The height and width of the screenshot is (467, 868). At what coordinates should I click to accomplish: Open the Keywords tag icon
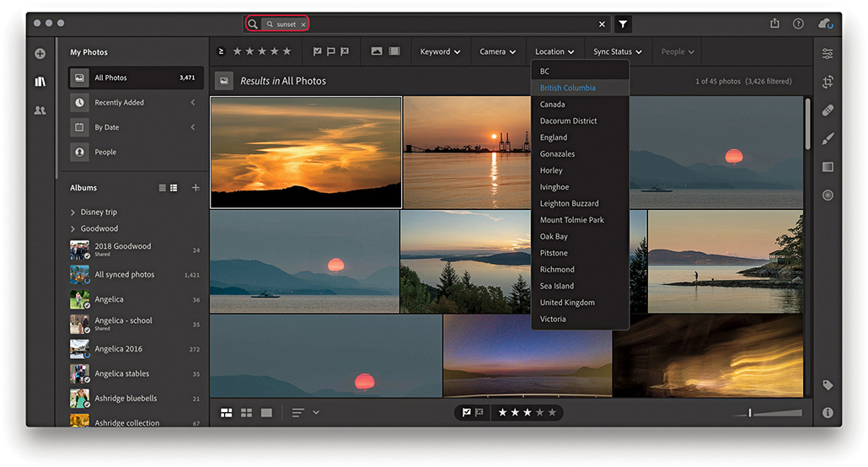point(828,385)
